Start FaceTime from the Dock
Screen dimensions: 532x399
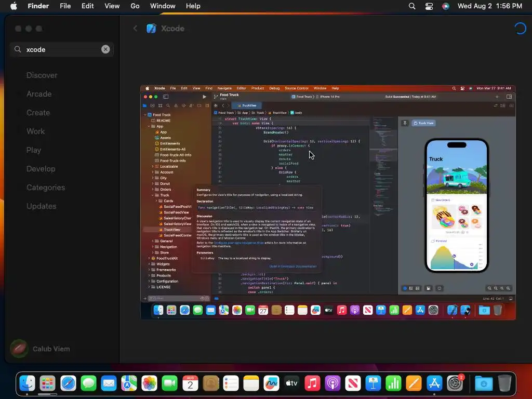click(x=170, y=383)
